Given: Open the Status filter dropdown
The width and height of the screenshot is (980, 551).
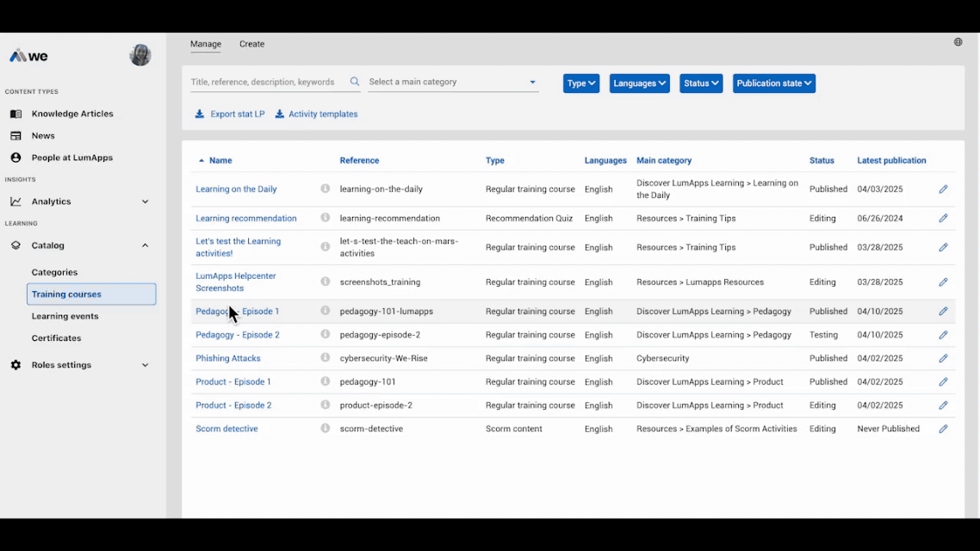Looking at the screenshot, I should tap(701, 84).
